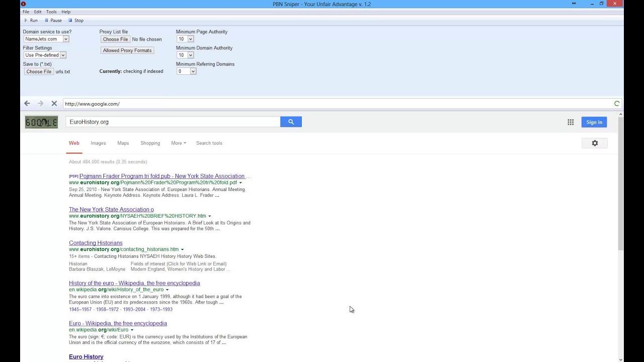Click the 1993–2004 sitelink
The height and width of the screenshot is (362, 644).
tap(134, 309)
